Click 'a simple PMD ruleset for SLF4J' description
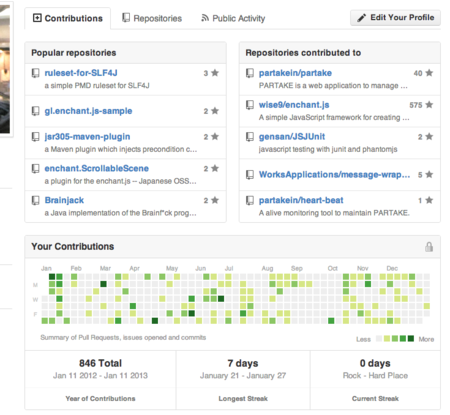The width and height of the screenshot is (450, 415). coord(97,86)
